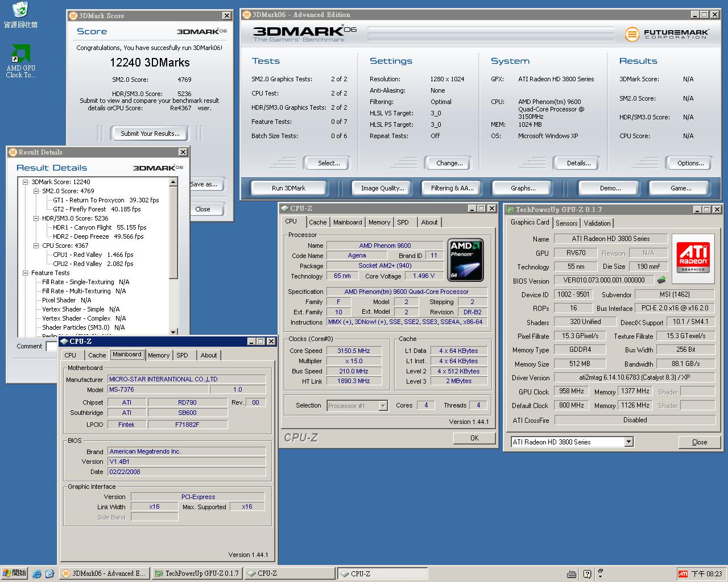Switch to the Sensors tab in GPU-Z
Image resolution: width=728 pixels, height=582 pixels.
click(x=566, y=223)
